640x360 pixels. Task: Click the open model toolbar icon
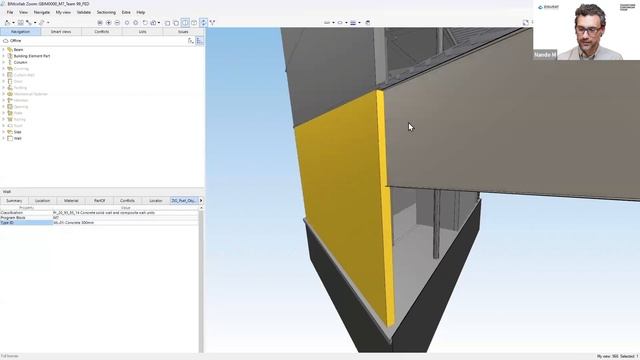tap(7, 23)
